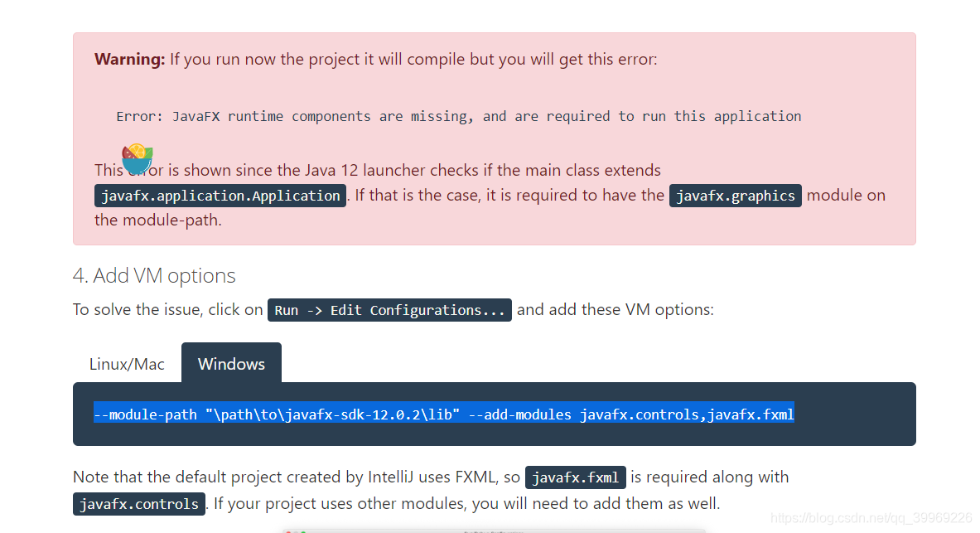980x533 pixels.
Task: Click the 4. Add VM options heading
Action: 153,275
